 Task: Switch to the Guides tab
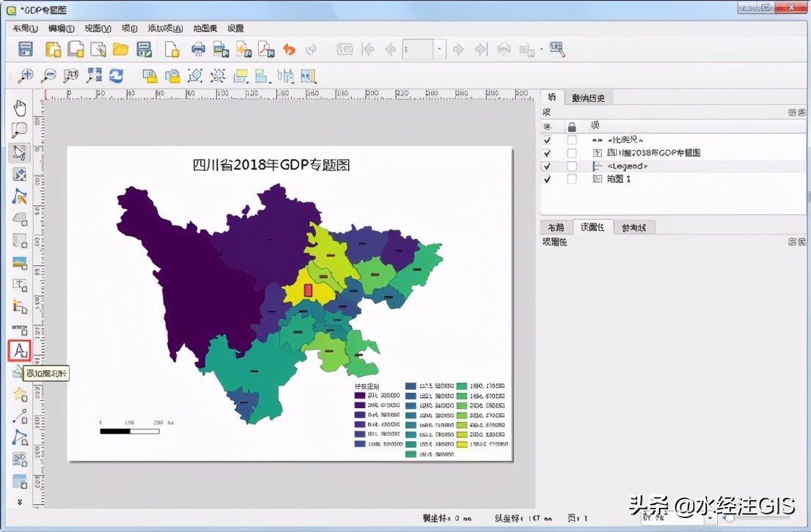click(x=634, y=227)
